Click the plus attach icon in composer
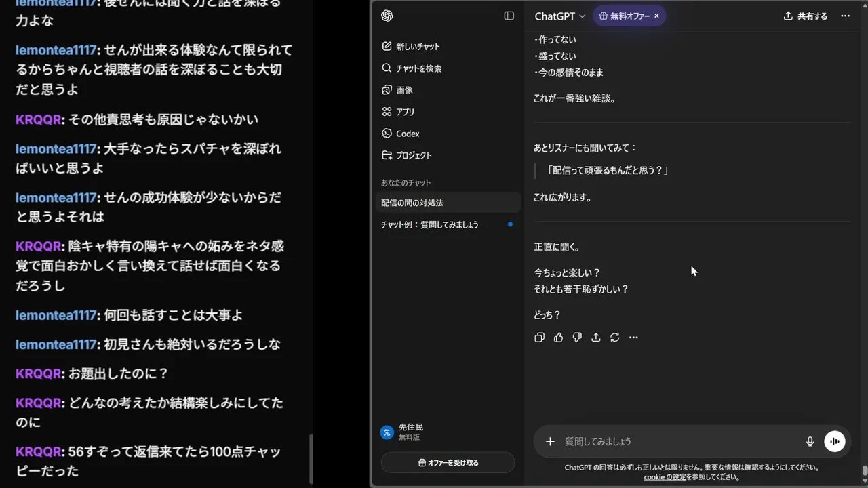 (x=550, y=441)
